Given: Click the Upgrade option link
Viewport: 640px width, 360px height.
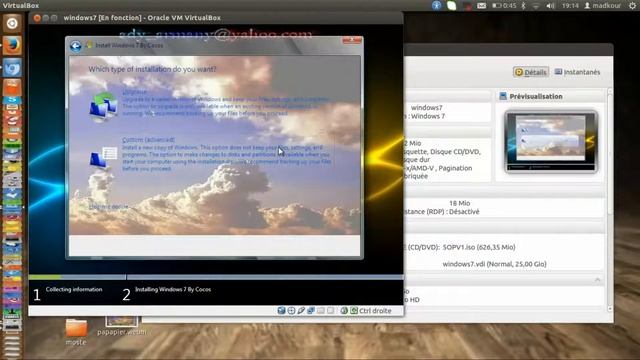Looking at the screenshot, I should coord(134,92).
